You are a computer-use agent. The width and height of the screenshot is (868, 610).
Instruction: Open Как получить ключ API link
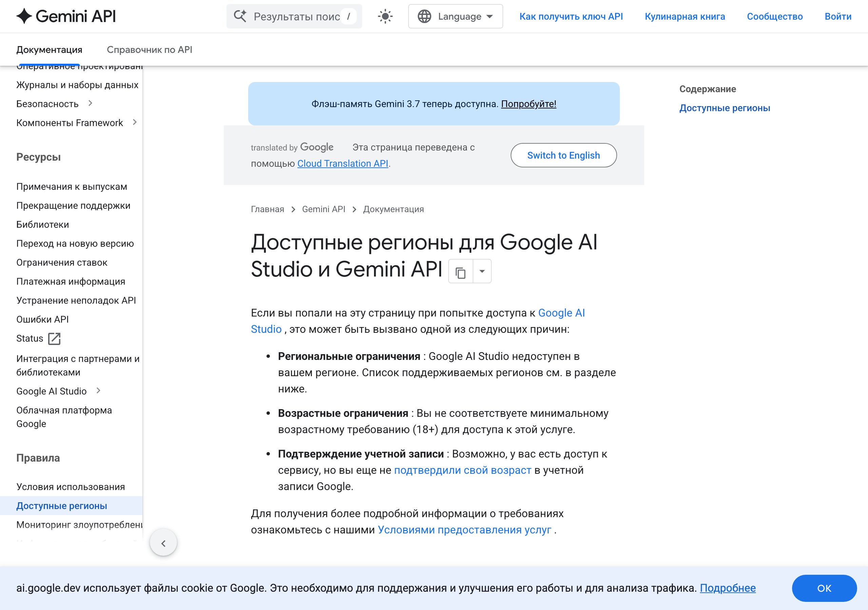pyautogui.click(x=571, y=16)
